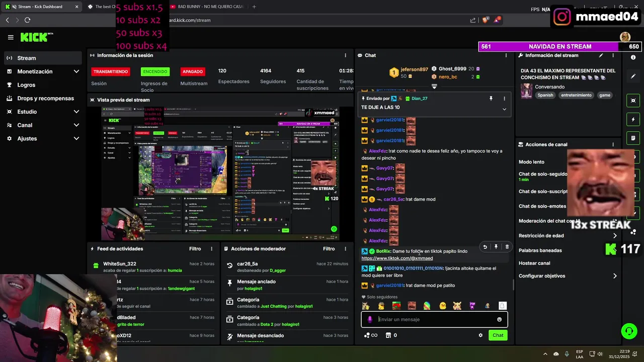This screenshot has height=362, width=644.
Task: Open the green support chat bubble
Action: point(629,331)
